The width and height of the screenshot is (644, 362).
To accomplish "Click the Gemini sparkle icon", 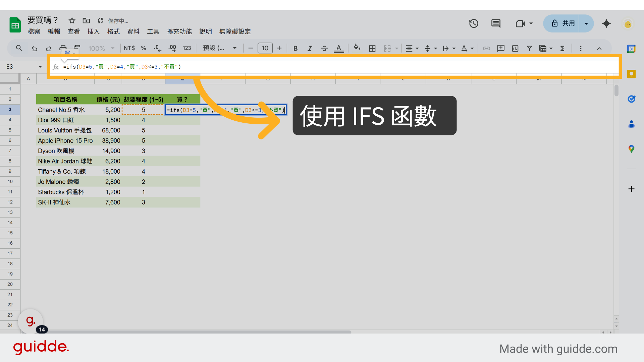I will click(x=606, y=23).
